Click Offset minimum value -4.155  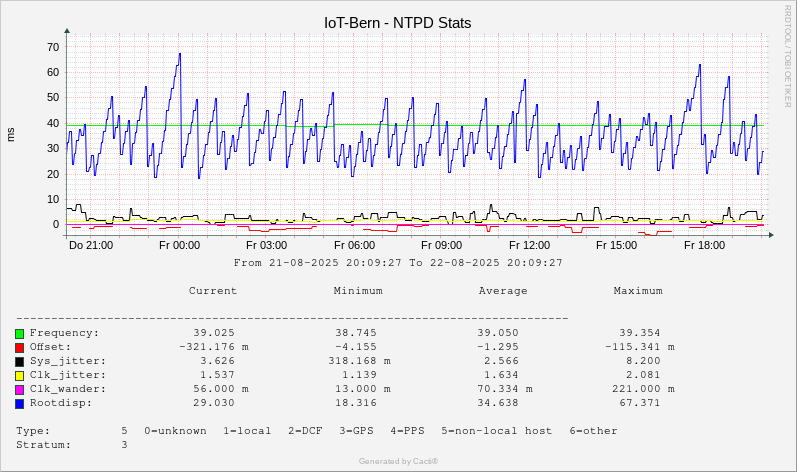pyautogui.click(x=356, y=347)
